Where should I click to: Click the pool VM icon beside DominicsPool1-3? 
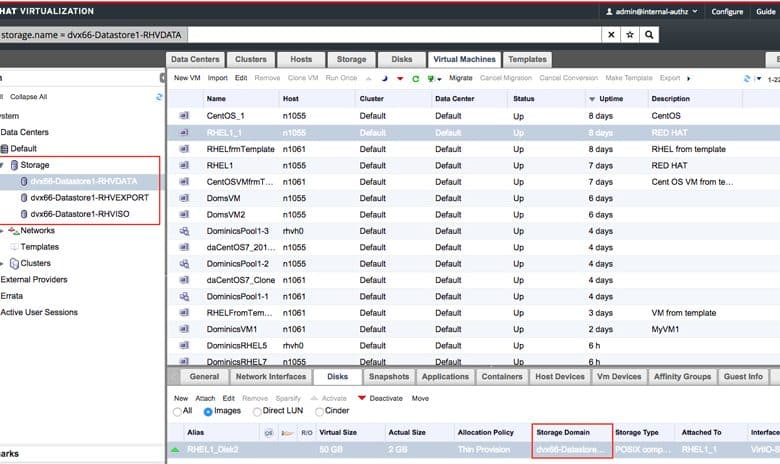[x=184, y=231]
